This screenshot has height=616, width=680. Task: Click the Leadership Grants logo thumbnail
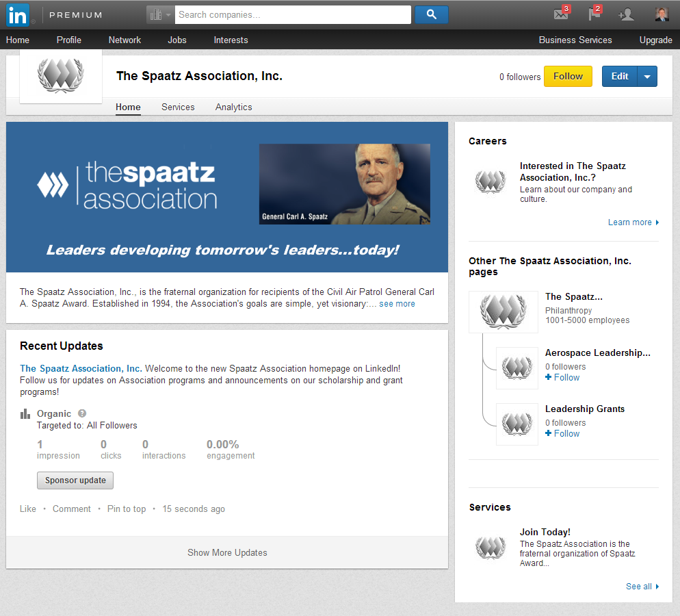coord(517,424)
